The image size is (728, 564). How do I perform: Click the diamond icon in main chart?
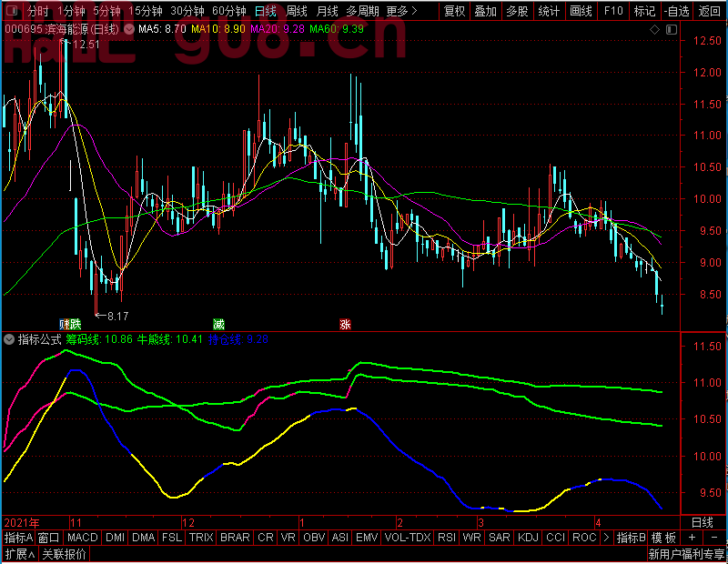click(x=654, y=30)
